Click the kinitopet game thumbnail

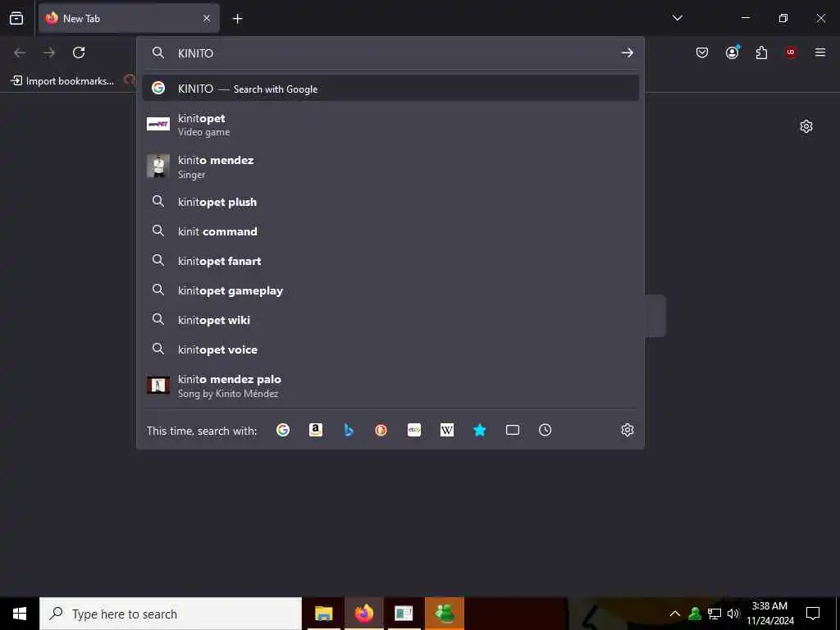click(x=158, y=124)
